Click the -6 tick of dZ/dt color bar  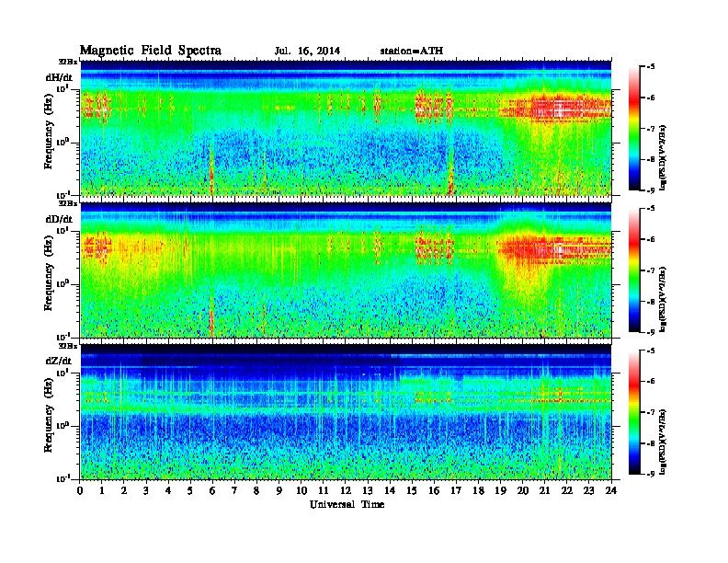tap(651, 382)
